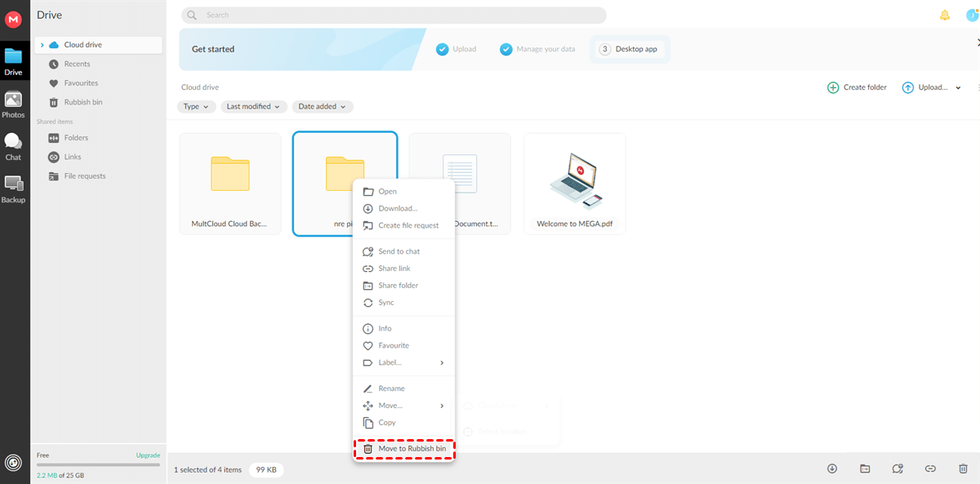Viewport: 980px width, 484px height.
Task: Expand the Upload options arrow
Action: click(x=958, y=87)
